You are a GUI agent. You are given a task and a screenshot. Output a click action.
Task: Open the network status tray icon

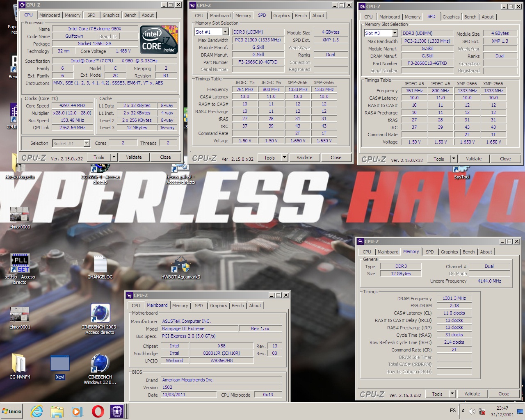(482, 411)
